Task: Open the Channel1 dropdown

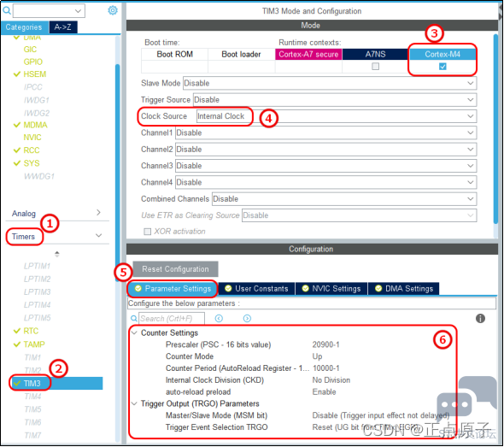Action: pyautogui.click(x=325, y=132)
